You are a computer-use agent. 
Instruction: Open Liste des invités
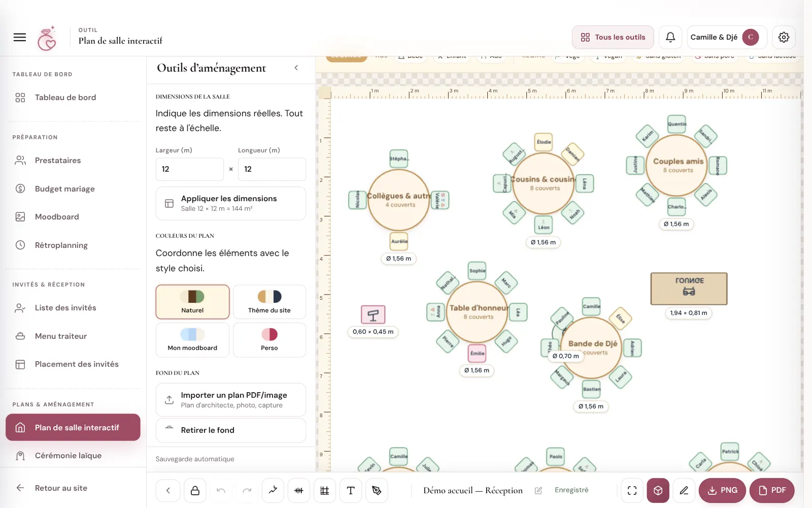pos(73,308)
